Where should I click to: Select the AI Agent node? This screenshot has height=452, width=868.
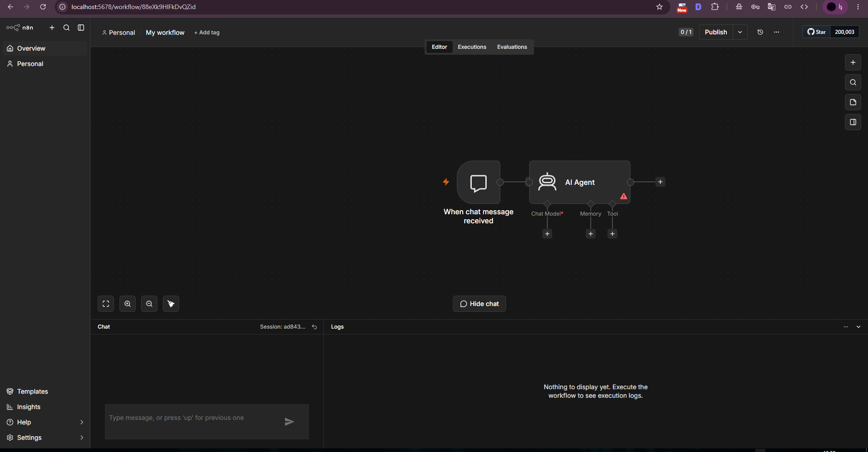[580, 182]
